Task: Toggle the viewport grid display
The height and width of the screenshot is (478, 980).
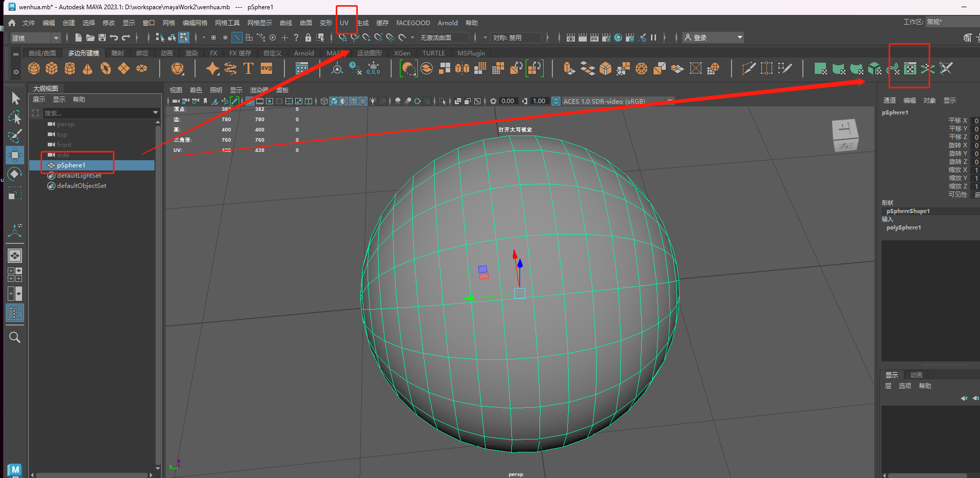Action: 249,101
